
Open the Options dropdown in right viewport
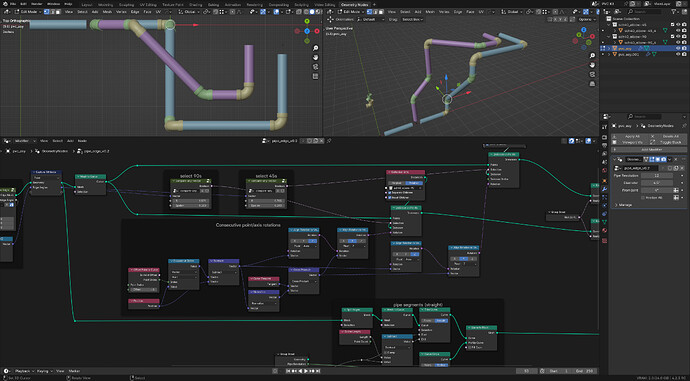(x=587, y=19)
